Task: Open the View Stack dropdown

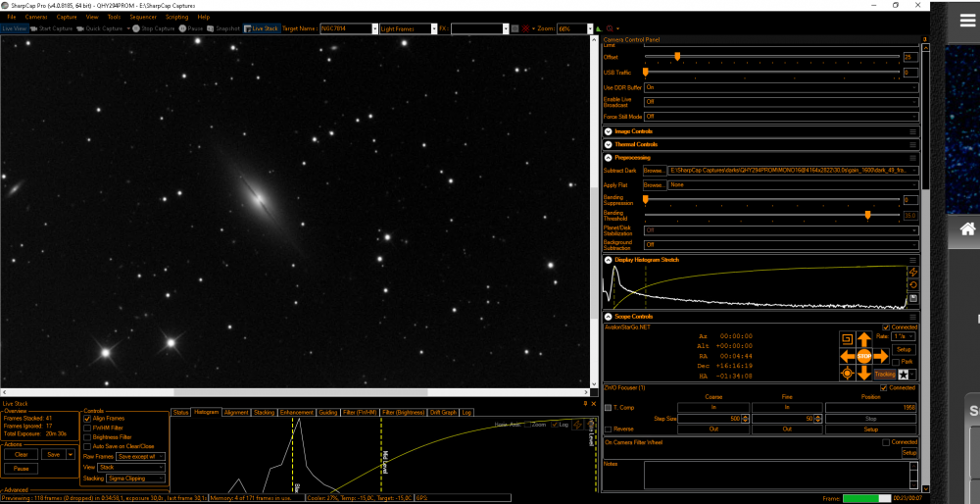Action: click(x=132, y=467)
